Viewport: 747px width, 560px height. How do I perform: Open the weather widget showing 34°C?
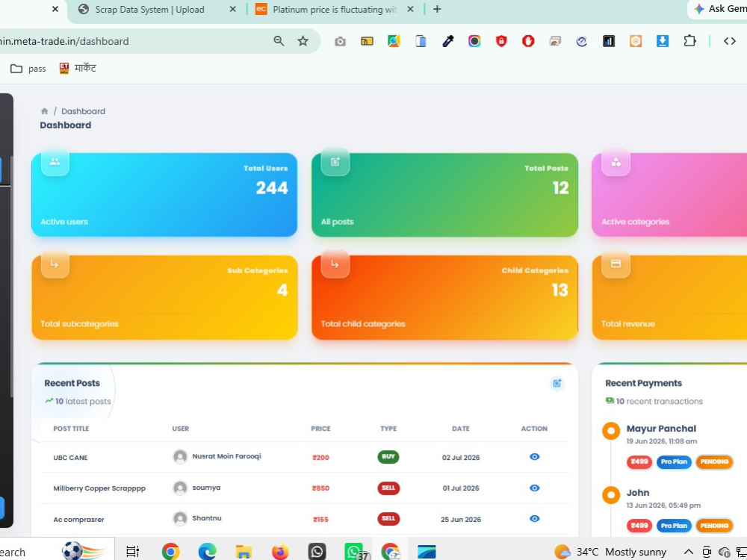pyautogui.click(x=610, y=552)
